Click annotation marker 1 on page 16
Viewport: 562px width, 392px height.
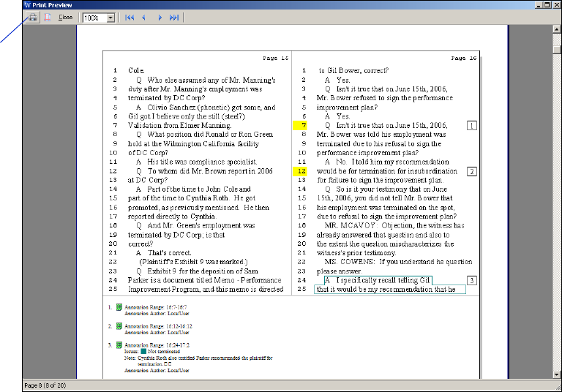471,126
